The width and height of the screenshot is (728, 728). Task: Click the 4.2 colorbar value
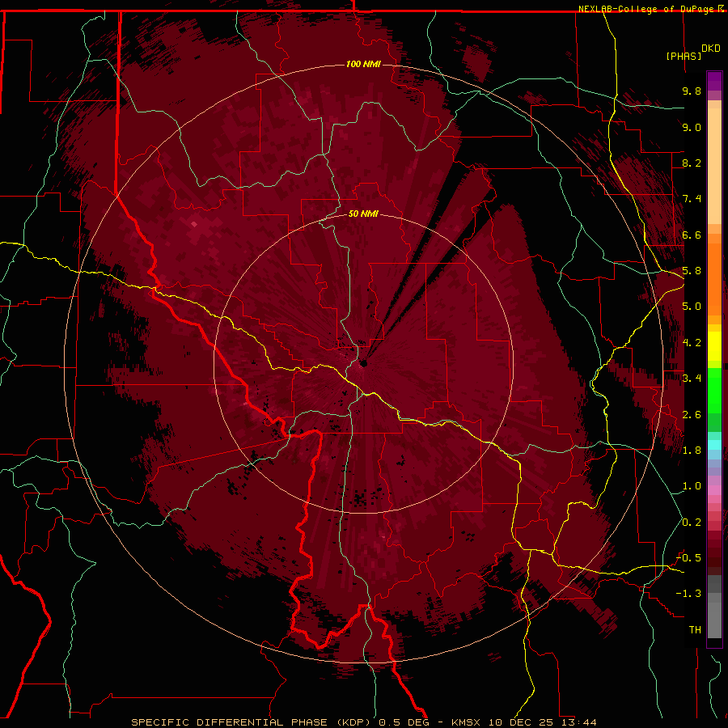tap(692, 343)
